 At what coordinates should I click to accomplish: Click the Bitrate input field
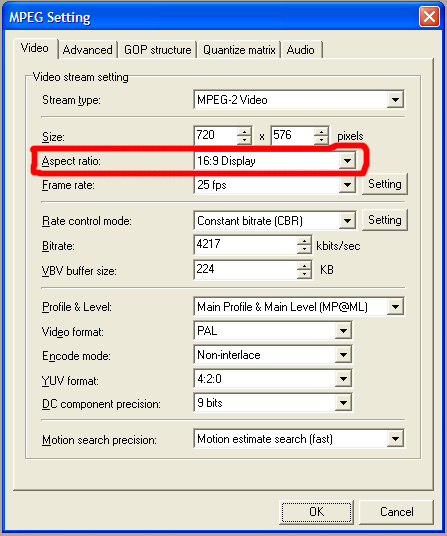click(246, 245)
